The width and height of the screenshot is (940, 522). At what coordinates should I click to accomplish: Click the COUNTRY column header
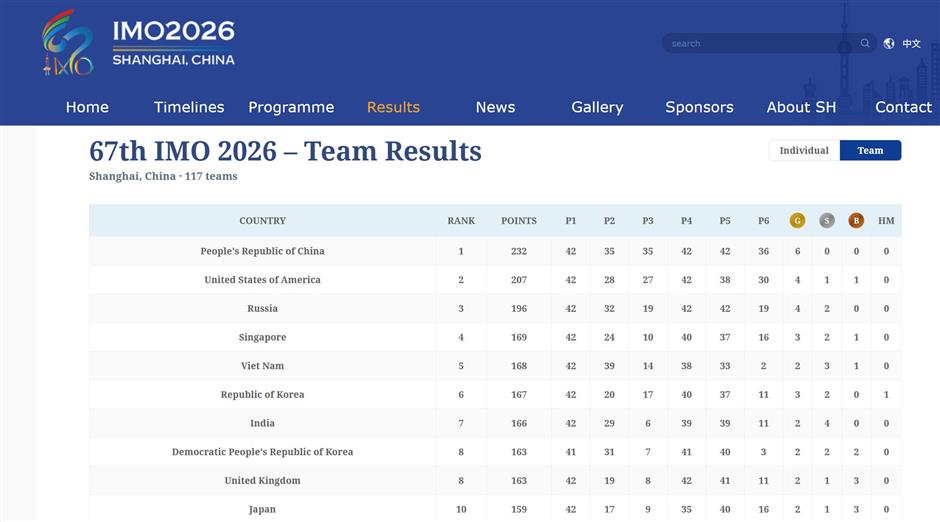tap(263, 221)
